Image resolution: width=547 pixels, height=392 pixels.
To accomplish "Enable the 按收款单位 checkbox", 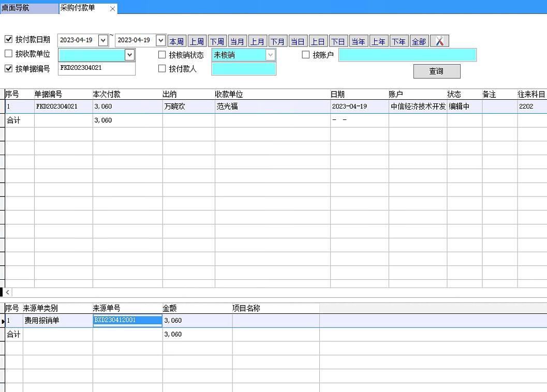I will (x=9, y=54).
